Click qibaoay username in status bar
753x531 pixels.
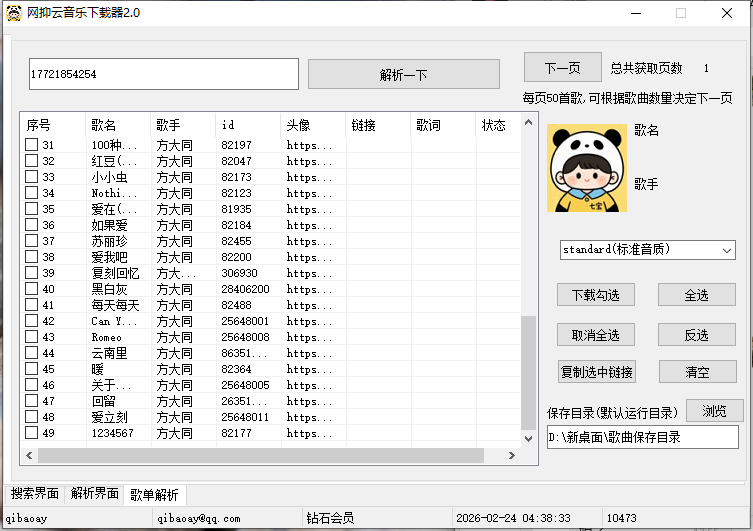tap(26, 519)
